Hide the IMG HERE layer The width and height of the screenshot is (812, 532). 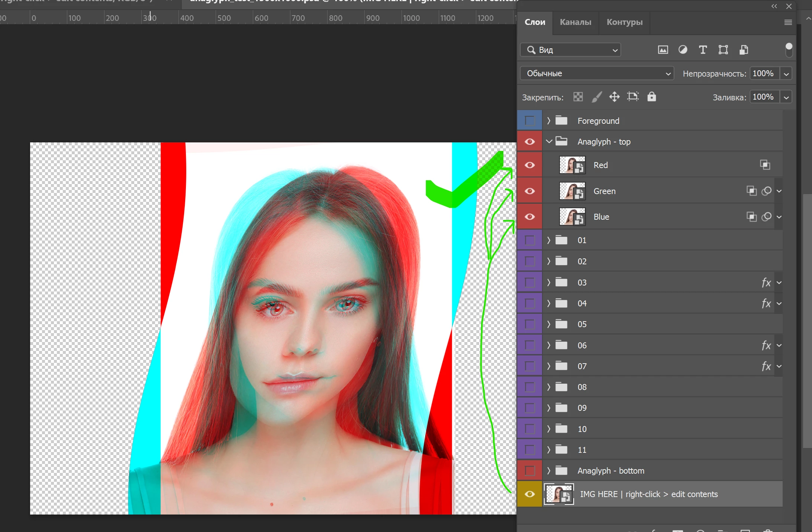[529, 494]
